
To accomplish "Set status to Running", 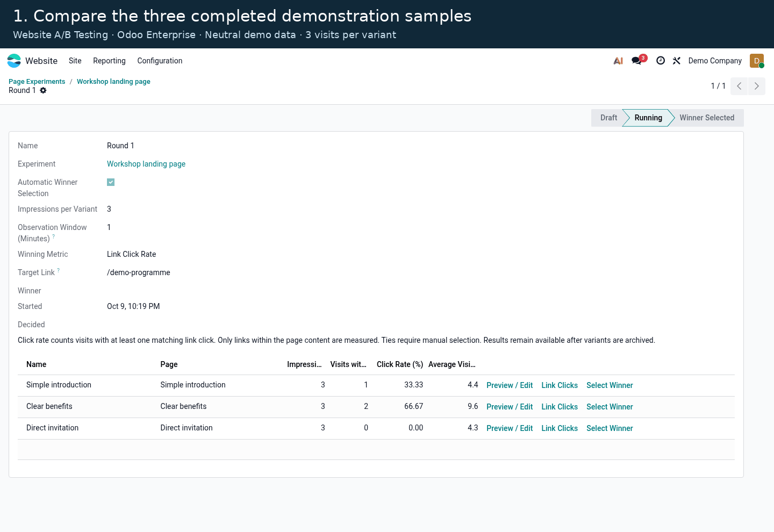I will (x=648, y=118).
